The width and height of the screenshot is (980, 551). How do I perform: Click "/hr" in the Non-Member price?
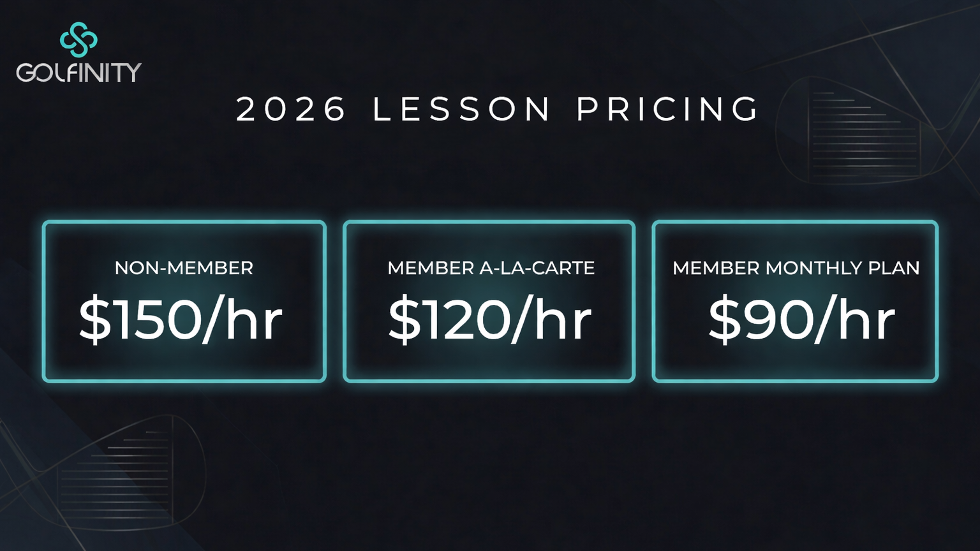(242, 320)
